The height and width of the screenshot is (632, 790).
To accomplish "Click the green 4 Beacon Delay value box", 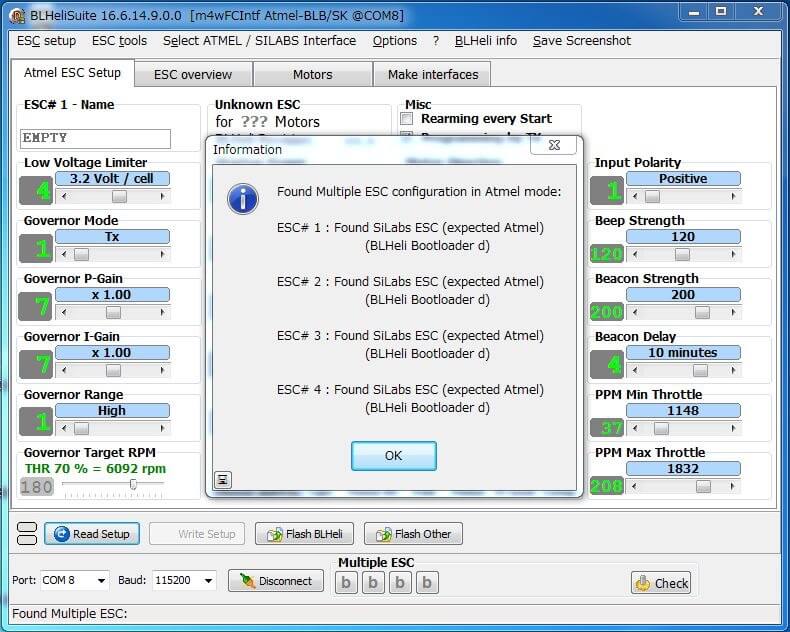I will 607,364.
